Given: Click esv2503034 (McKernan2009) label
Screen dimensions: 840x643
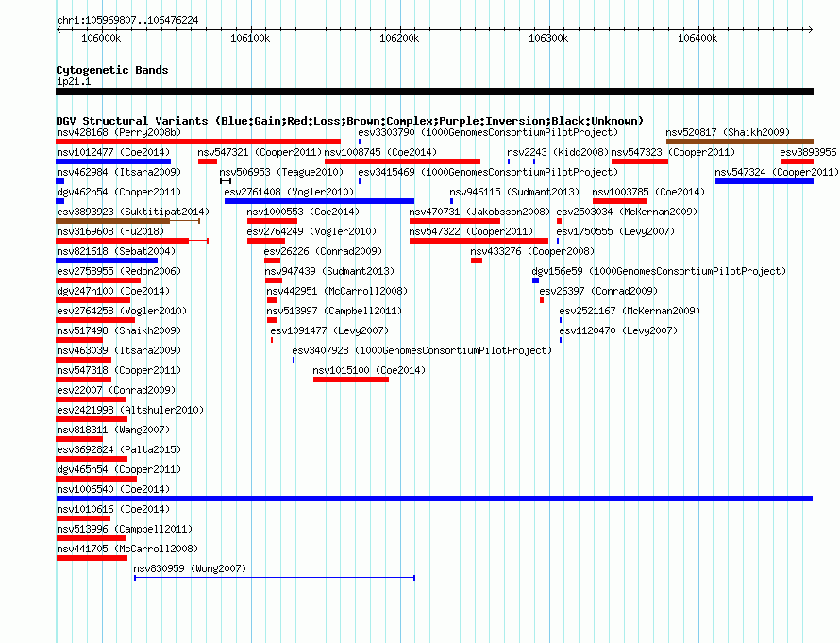Looking at the screenshot, I should coord(627,212).
